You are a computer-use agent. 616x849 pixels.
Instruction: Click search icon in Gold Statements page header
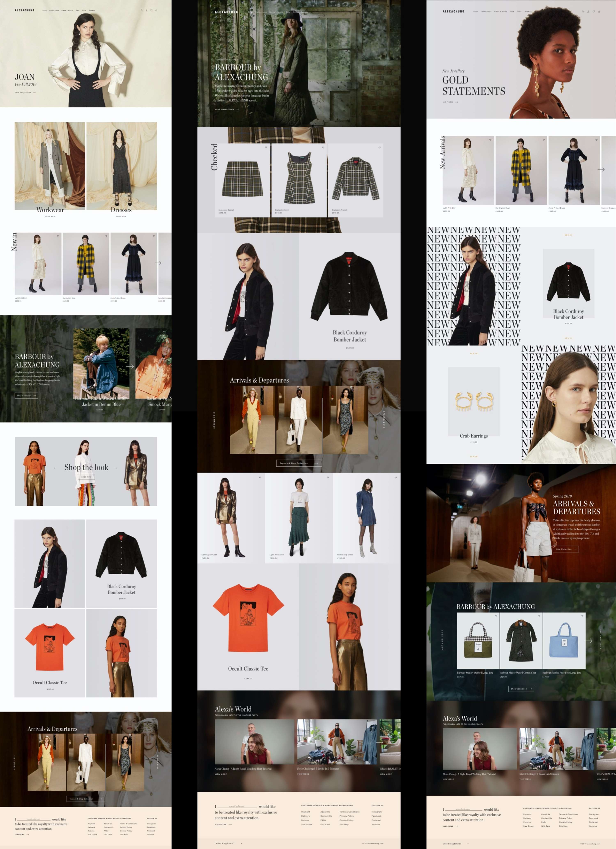583,12
